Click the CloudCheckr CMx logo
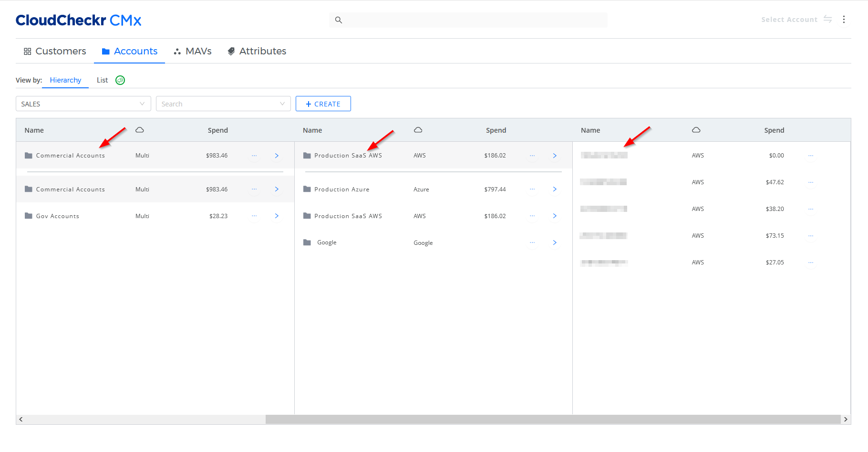The height and width of the screenshot is (452, 868). [x=79, y=20]
